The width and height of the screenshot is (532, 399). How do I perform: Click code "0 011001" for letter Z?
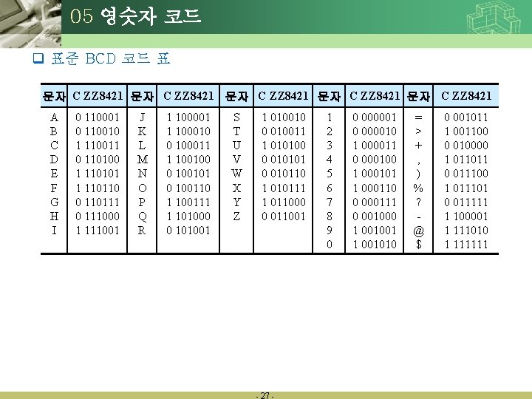pyautogui.click(x=284, y=216)
